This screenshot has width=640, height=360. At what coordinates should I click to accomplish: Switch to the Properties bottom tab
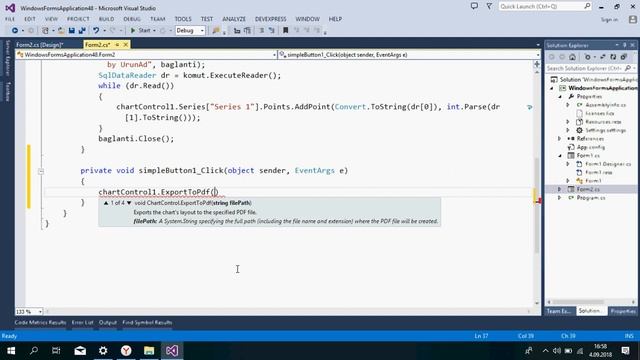[623, 311]
